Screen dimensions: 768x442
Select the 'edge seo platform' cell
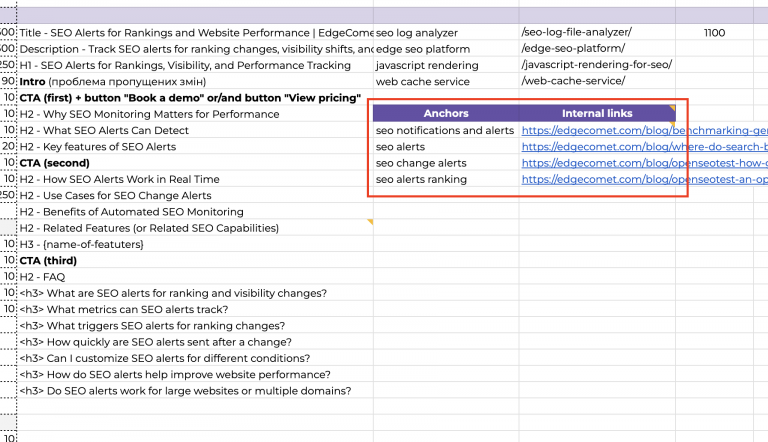pyautogui.click(x=446, y=49)
